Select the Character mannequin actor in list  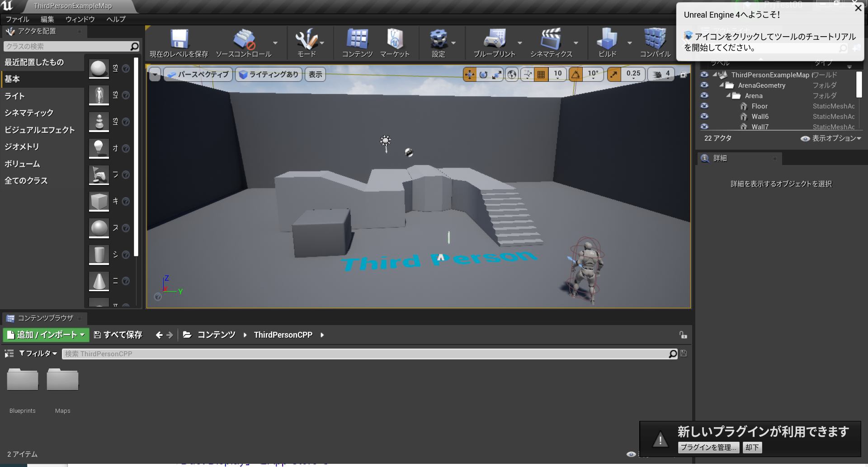coord(99,95)
